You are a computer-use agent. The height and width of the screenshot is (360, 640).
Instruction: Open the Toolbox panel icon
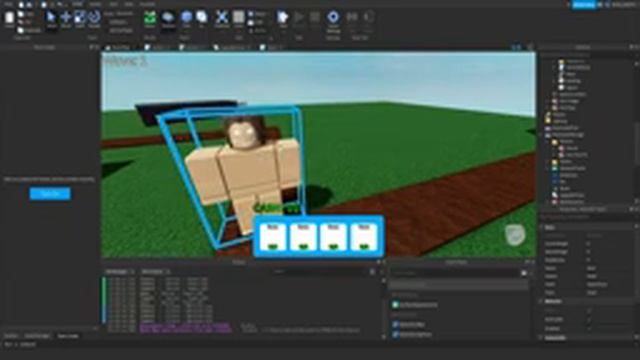[x=168, y=19]
